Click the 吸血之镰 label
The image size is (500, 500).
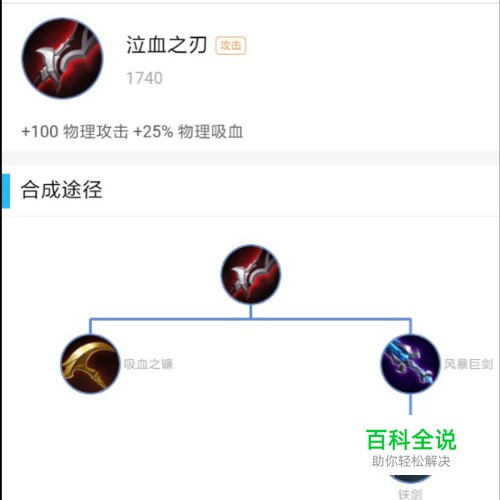point(148,364)
